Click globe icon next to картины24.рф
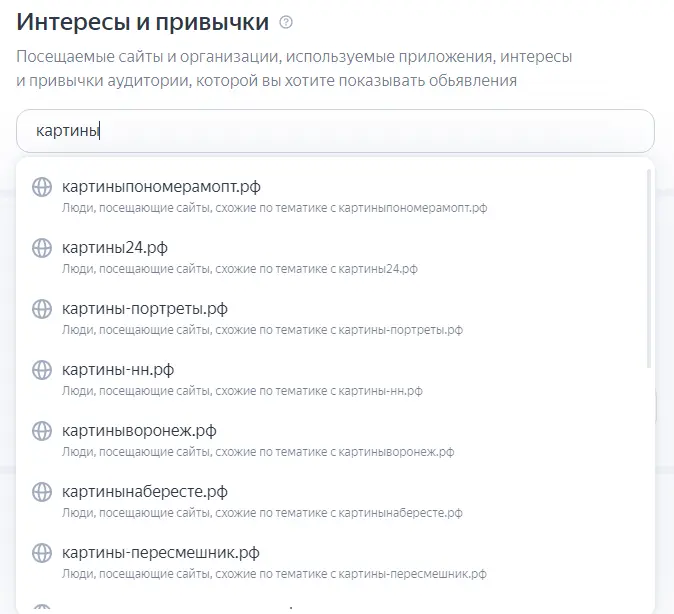 (41, 248)
